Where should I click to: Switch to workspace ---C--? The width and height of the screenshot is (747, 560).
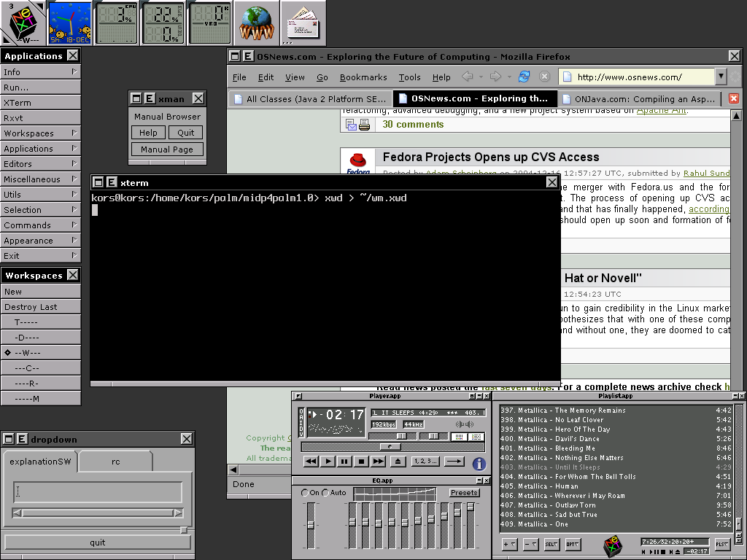pyautogui.click(x=41, y=368)
